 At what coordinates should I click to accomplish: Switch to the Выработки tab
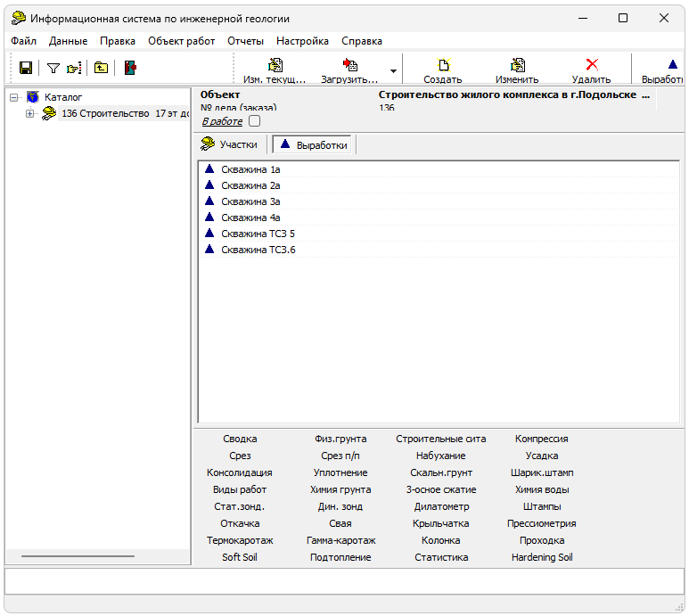pos(313,144)
